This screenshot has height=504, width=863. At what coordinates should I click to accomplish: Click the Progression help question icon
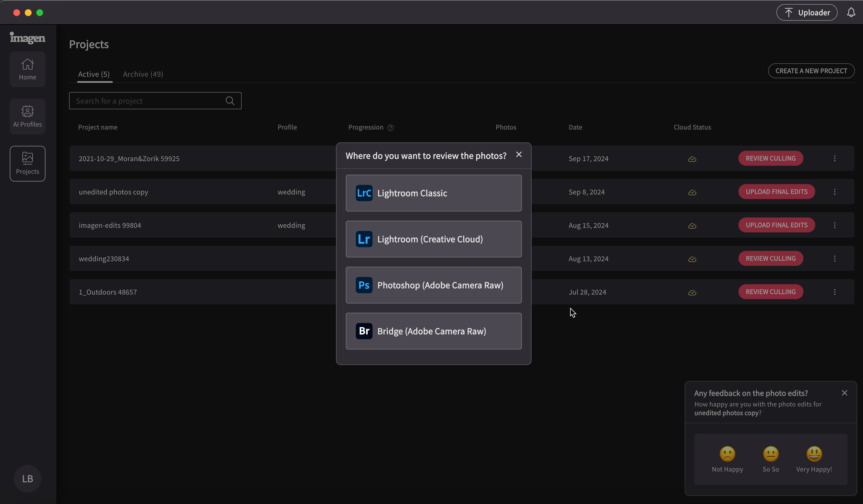click(390, 128)
